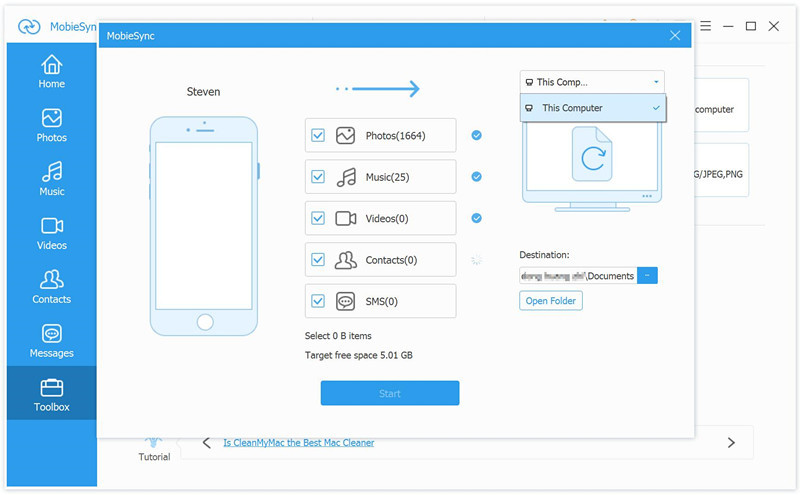This screenshot has width=800, height=495.
Task: Open the CleanMyMac tutorial link
Action: click(x=298, y=443)
